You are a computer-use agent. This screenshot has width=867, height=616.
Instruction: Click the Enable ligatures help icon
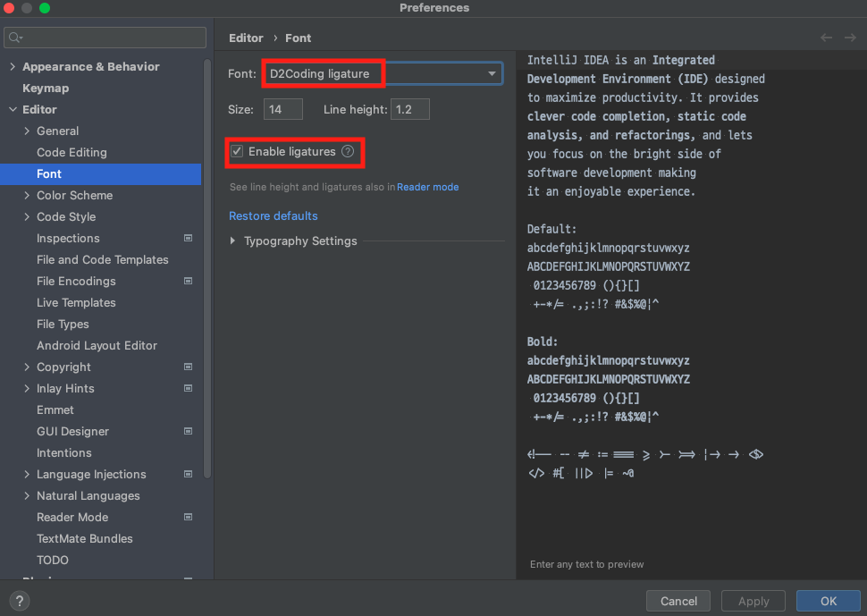(348, 151)
